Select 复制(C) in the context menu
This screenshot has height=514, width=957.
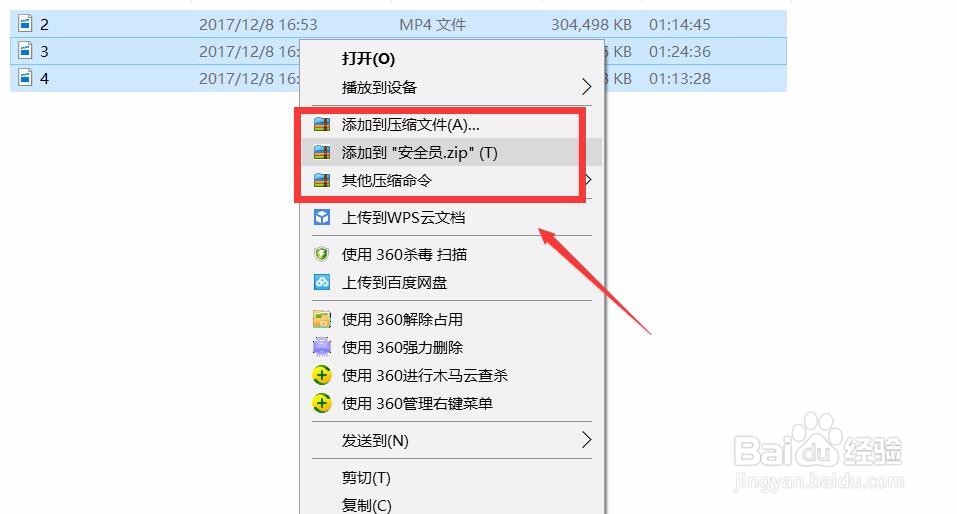(366, 505)
